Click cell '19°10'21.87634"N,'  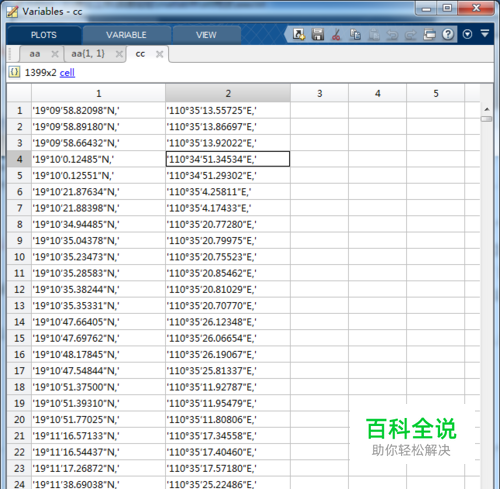99,192
